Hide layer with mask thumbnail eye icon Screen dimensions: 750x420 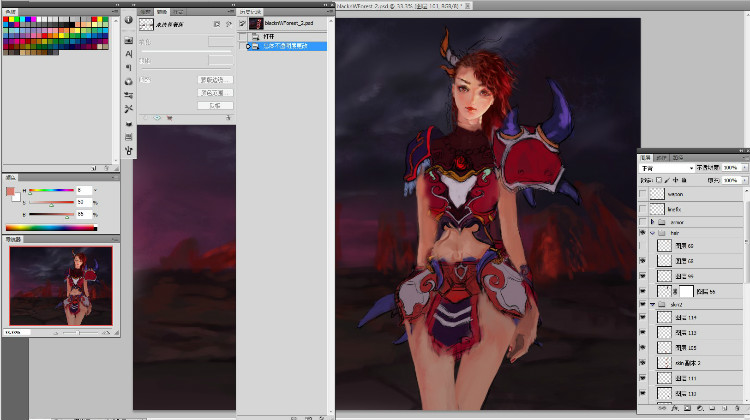click(642, 291)
